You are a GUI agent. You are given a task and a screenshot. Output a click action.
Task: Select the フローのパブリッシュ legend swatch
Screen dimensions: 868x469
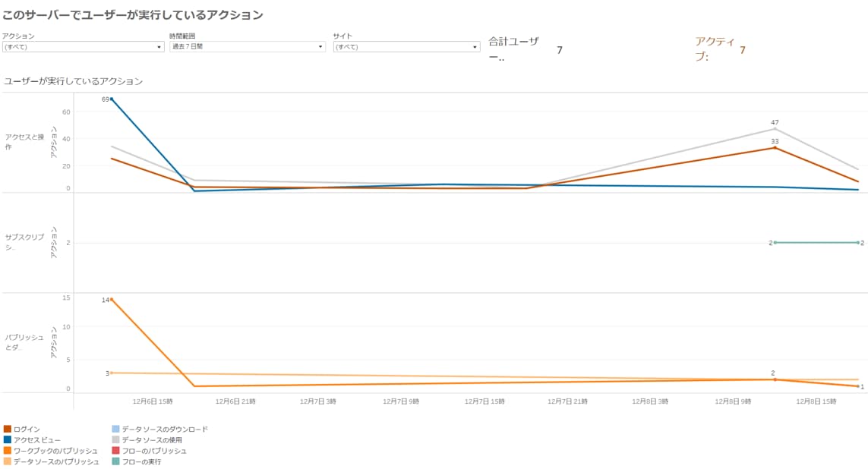[x=115, y=450]
